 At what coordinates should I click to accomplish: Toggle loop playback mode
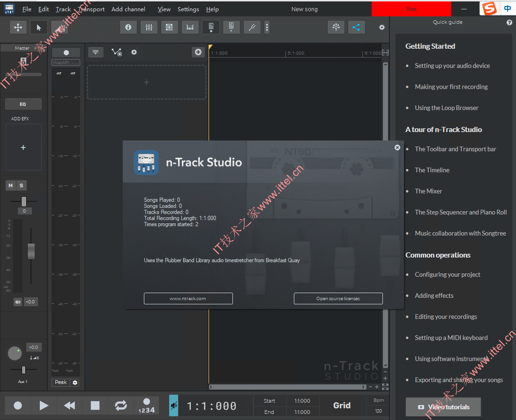[x=121, y=405]
